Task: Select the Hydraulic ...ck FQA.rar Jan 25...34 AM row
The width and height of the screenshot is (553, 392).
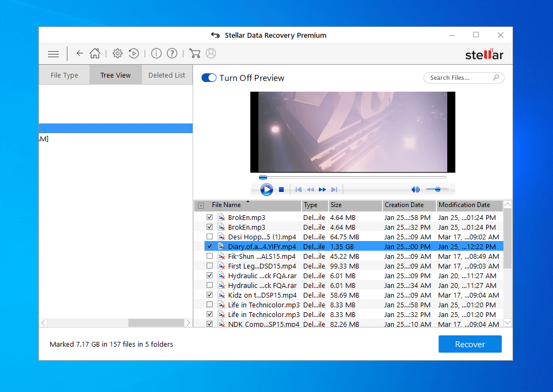Action: click(x=354, y=286)
